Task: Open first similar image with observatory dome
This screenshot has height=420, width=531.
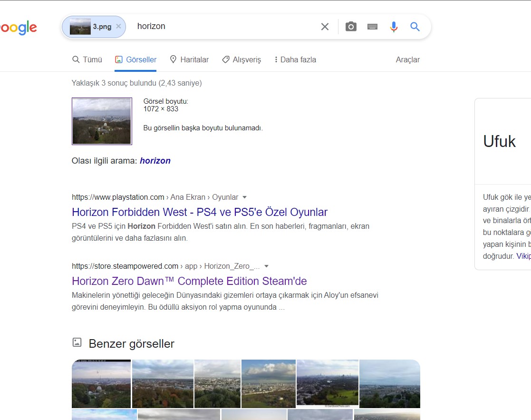Action: [101, 384]
